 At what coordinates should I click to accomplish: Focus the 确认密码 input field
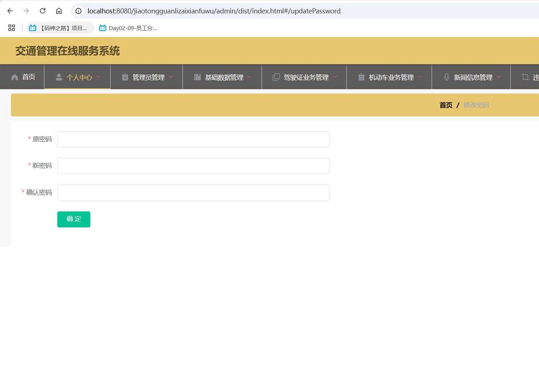pos(193,193)
